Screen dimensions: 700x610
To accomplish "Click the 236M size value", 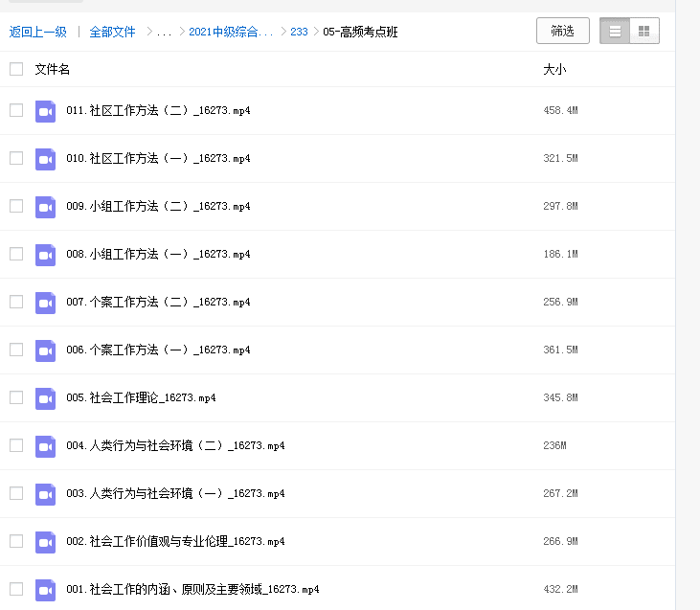I will click(x=554, y=445).
